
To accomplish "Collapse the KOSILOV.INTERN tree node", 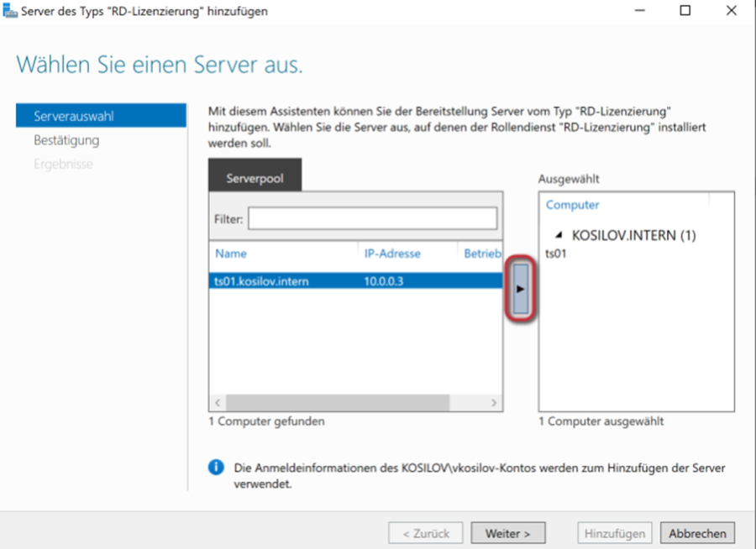I will [x=559, y=236].
